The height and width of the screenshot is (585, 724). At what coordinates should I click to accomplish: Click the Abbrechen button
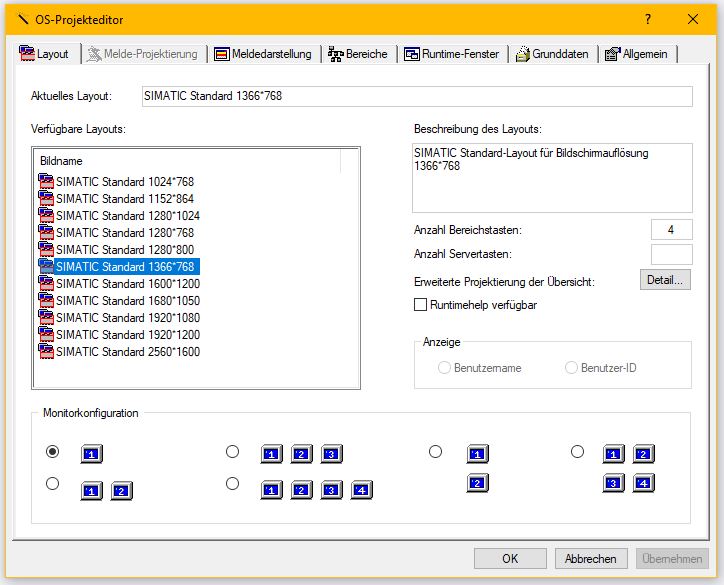point(591,558)
